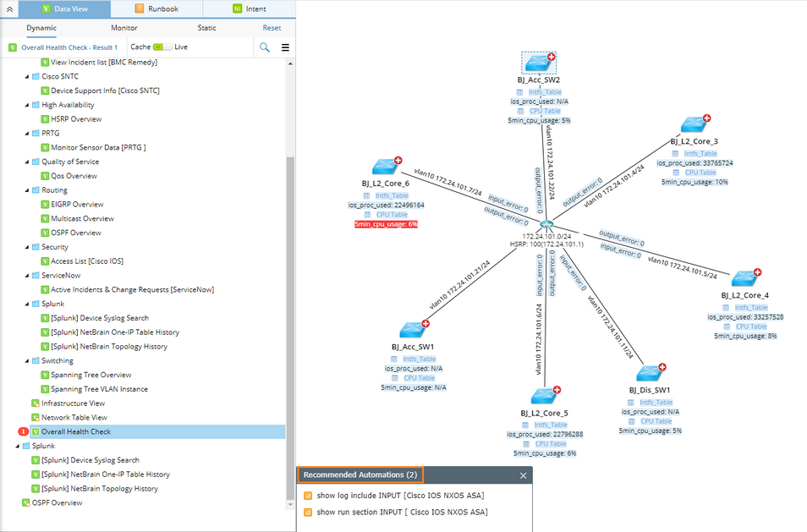Viewport: 807px width, 532px height.
Task: Close the Recommended Automations panel
Action: click(524, 475)
